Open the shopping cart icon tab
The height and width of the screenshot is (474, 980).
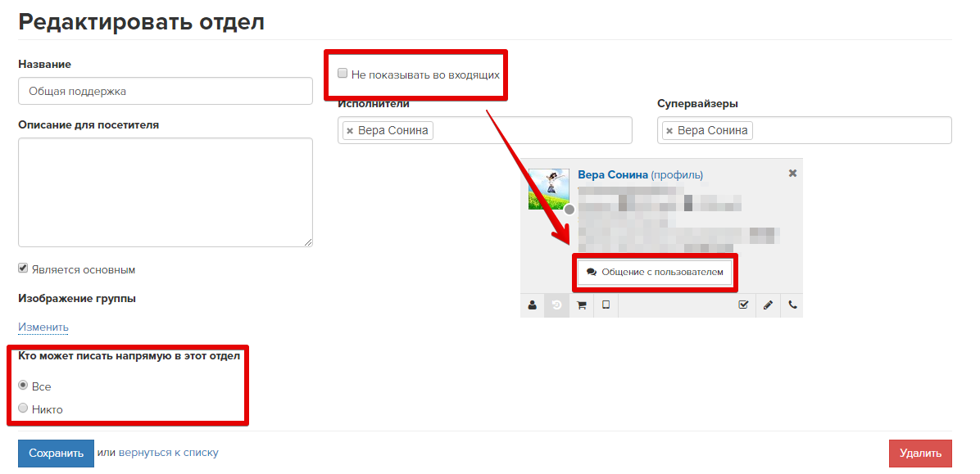[581, 305]
